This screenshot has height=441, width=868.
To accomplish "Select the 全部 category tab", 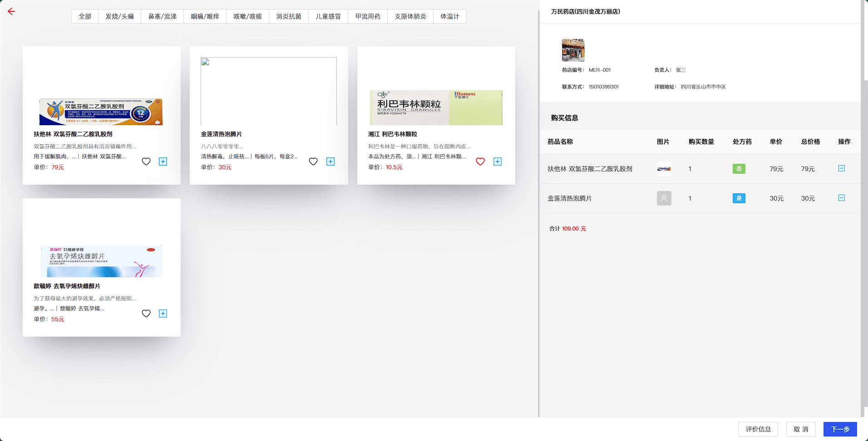I will coord(85,16).
